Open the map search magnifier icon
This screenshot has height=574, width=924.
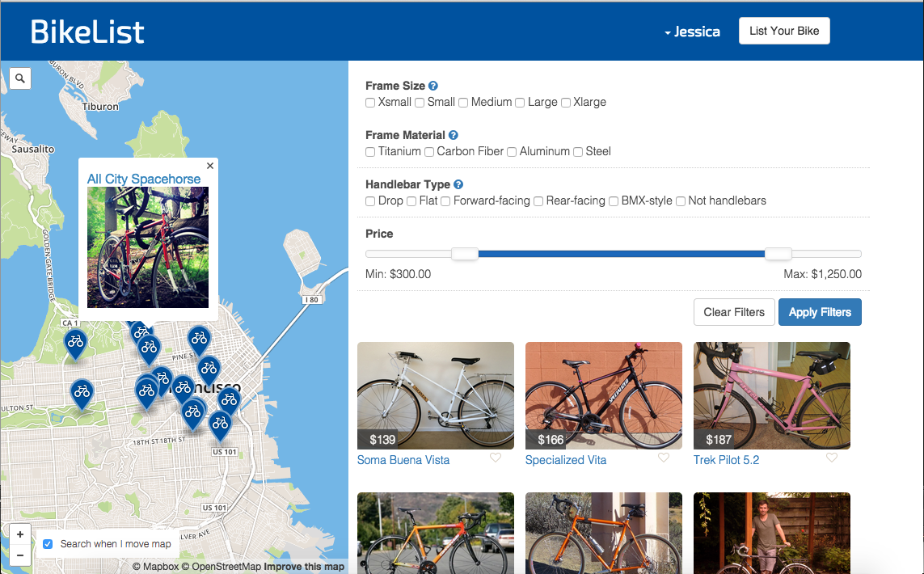click(x=20, y=78)
